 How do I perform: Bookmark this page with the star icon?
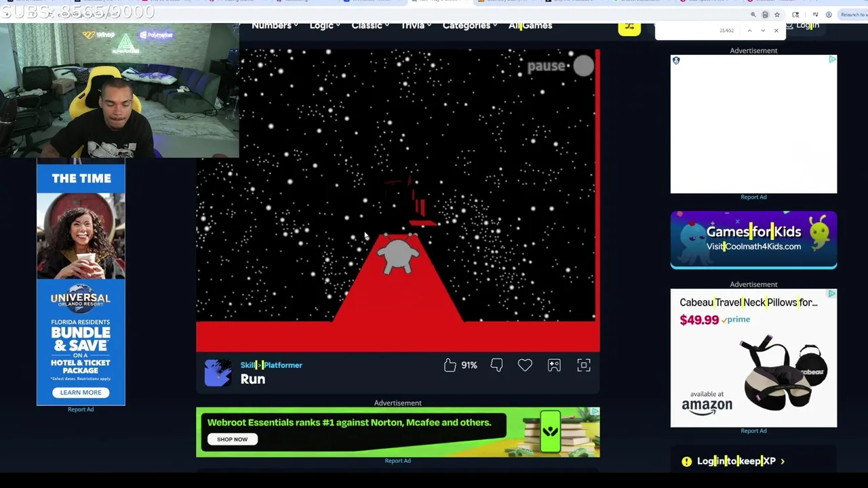[x=777, y=14]
